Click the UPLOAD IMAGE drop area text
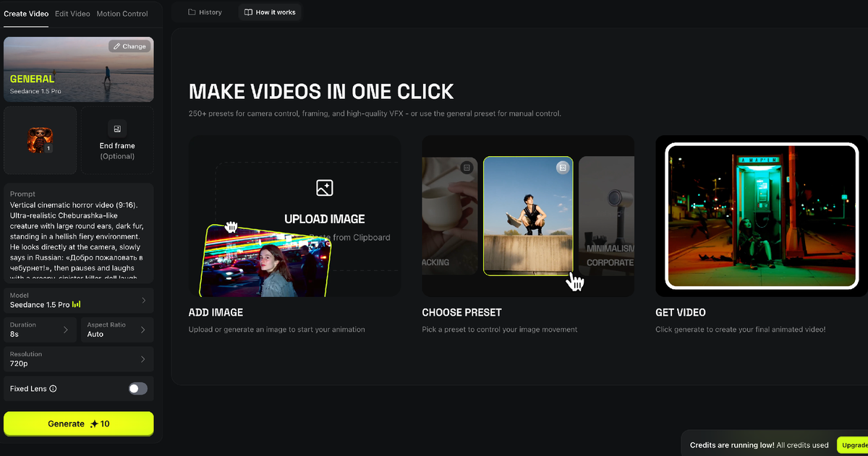The width and height of the screenshot is (868, 456). point(325,219)
